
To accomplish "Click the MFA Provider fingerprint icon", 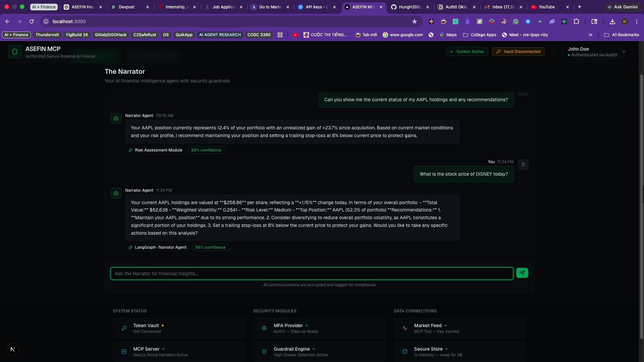I will (264, 328).
